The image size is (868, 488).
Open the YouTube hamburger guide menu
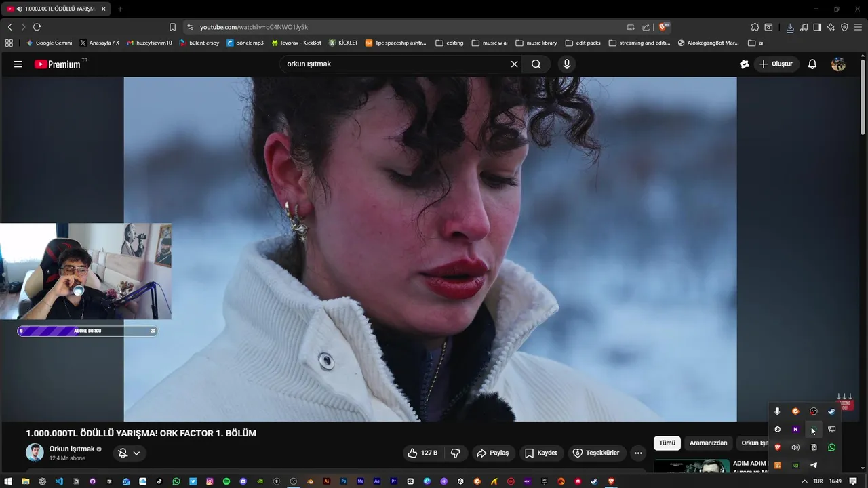click(x=18, y=64)
